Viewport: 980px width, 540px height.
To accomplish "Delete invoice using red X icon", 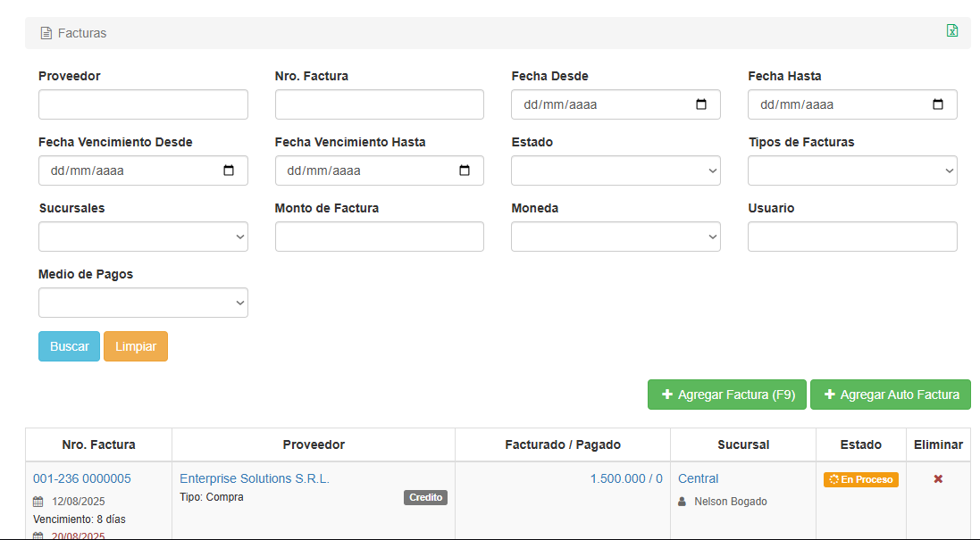I will tap(938, 479).
